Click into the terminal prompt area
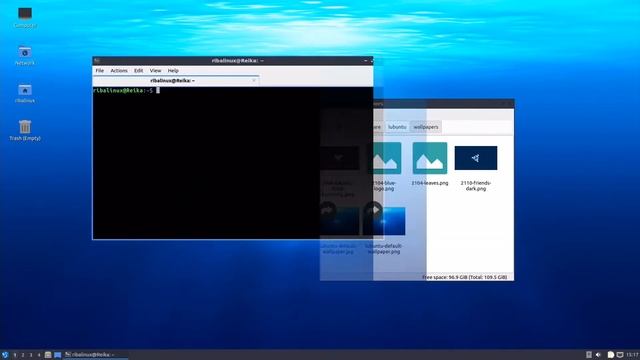The height and width of the screenshot is (360, 640). click(x=233, y=163)
